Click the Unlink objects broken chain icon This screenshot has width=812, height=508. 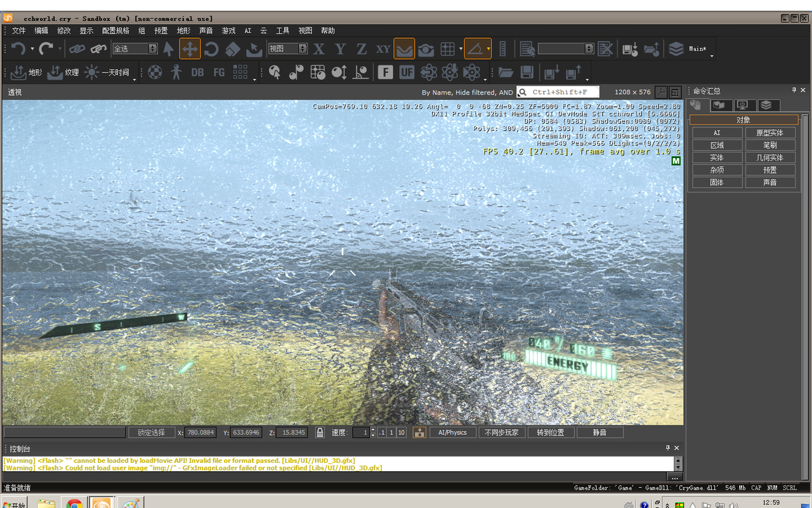(x=98, y=48)
